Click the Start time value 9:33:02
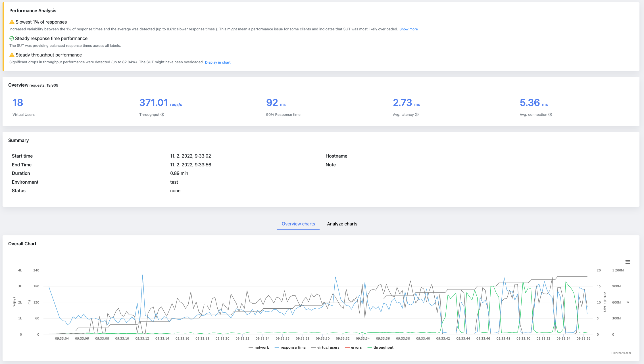 [x=191, y=156]
